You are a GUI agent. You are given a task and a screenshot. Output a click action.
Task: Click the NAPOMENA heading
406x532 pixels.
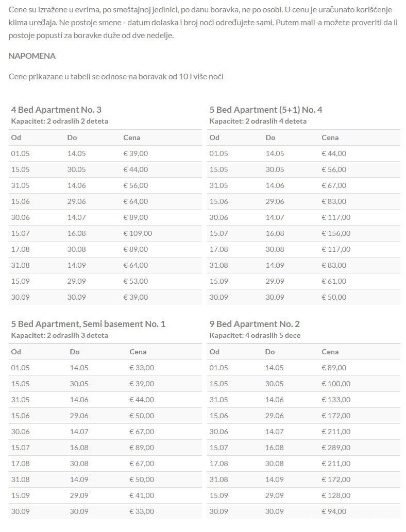tap(32, 56)
